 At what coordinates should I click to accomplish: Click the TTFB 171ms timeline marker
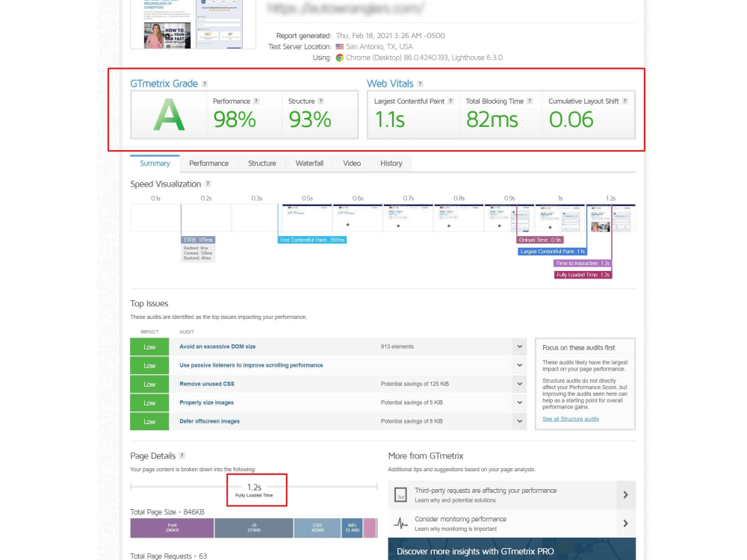(x=198, y=240)
